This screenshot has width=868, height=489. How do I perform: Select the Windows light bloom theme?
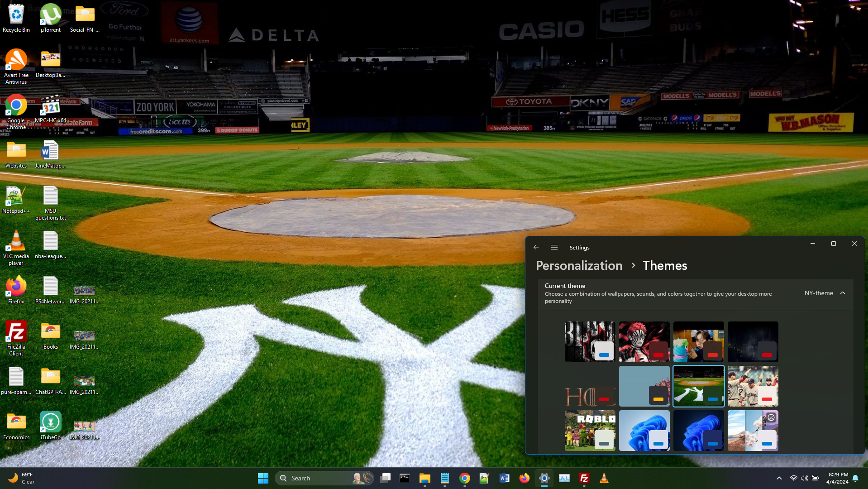coord(644,431)
